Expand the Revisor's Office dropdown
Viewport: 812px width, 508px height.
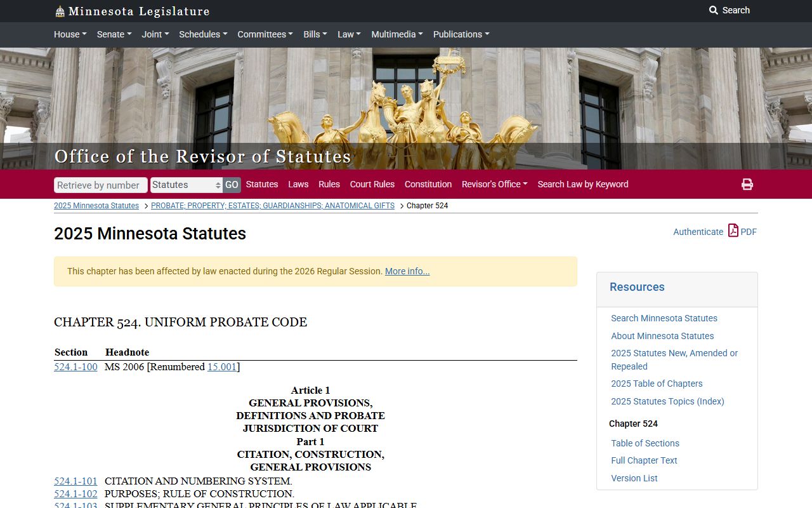click(495, 184)
